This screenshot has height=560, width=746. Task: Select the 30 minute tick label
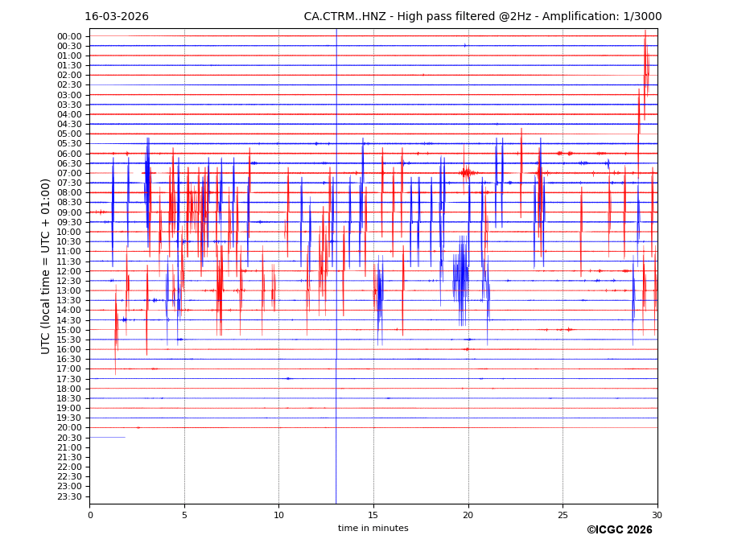coord(657,515)
